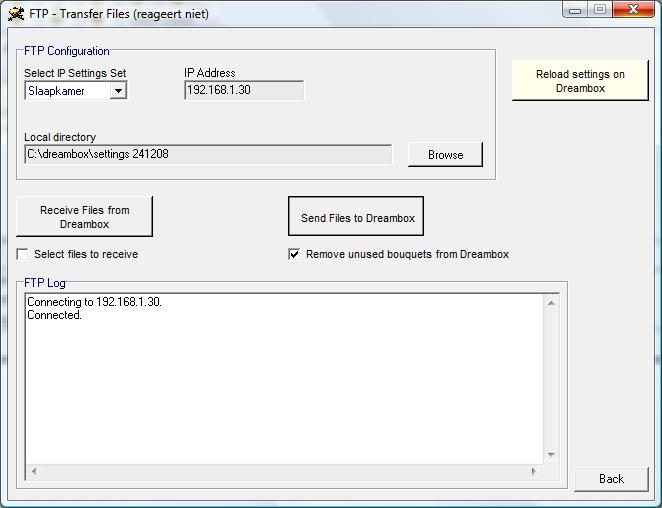The image size is (662, 508).
Task: Click the FTP Log scroll right arrow
Action: [x=534, y=471]
